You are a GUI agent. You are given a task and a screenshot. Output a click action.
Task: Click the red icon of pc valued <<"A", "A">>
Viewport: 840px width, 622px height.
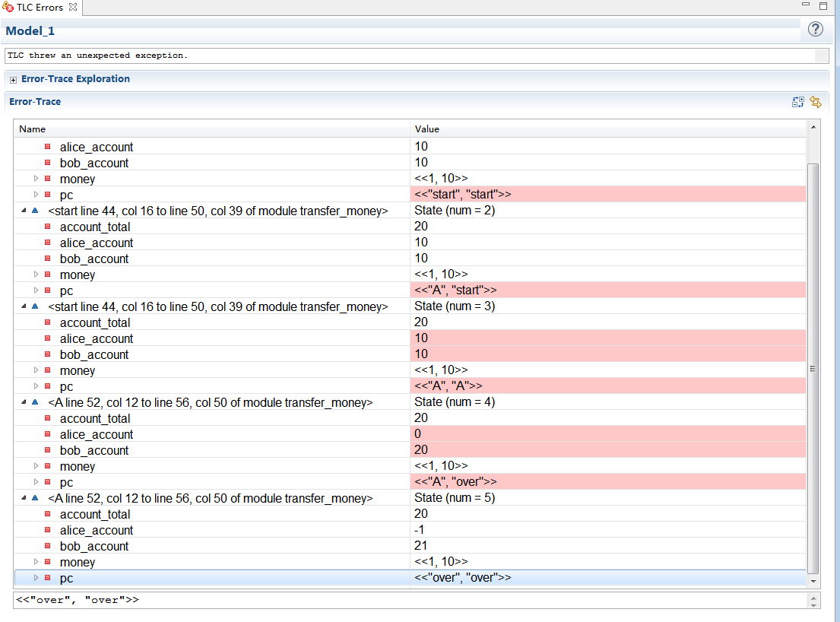(48, 386)
